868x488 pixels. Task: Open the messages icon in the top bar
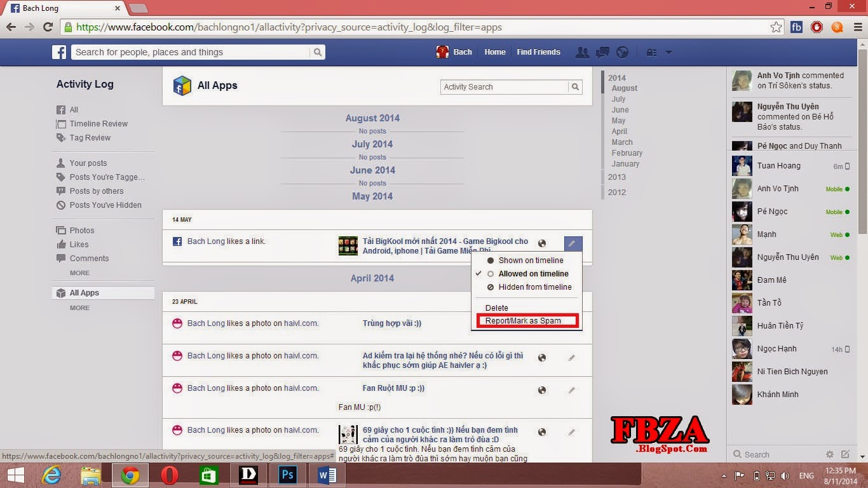(602, 52)
